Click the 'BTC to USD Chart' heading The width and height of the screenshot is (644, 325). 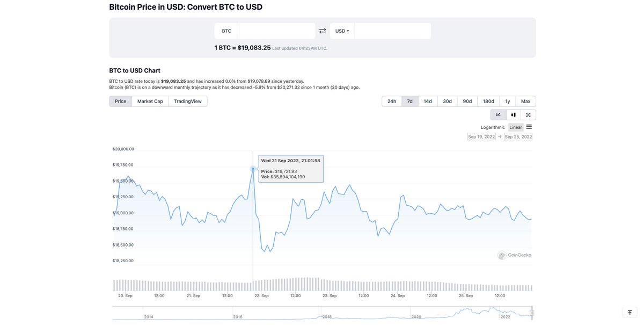tap(135, 70)
